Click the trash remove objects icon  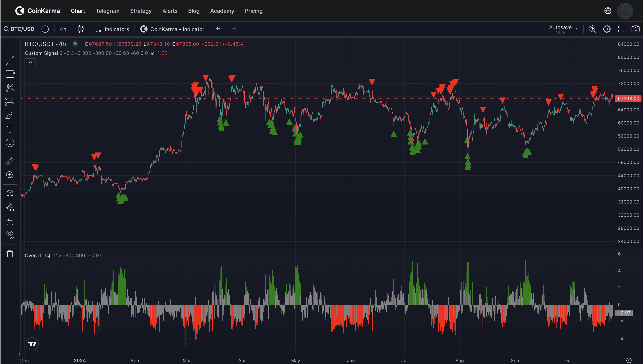pos(10,254)
